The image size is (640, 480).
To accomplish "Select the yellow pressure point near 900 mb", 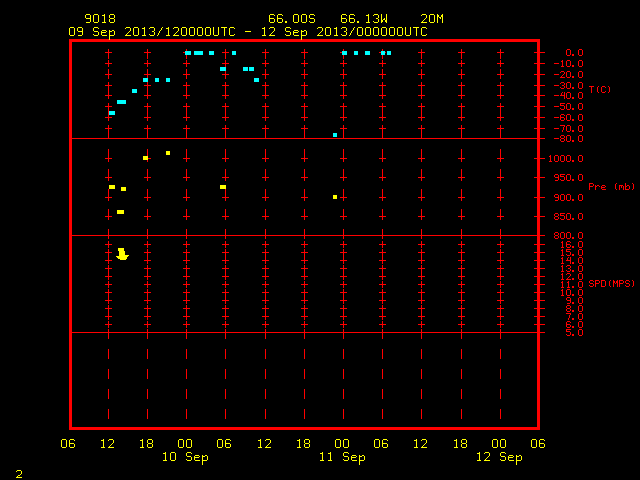I will point(335,197).
